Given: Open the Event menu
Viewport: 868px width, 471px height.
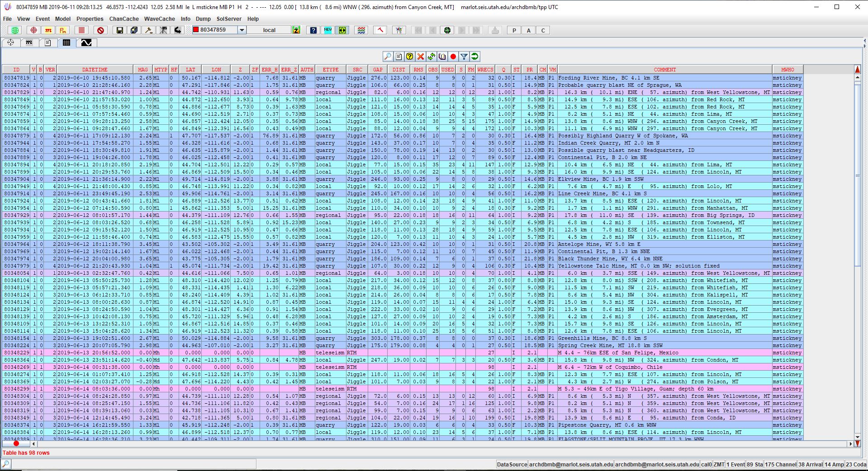Looking at the screenshot, I should point(43,19).
